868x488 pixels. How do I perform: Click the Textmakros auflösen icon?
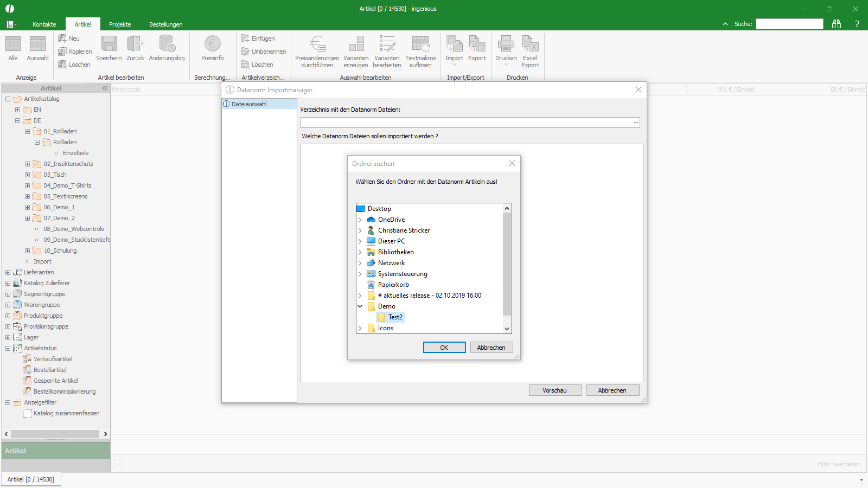[x=420, y=44]
